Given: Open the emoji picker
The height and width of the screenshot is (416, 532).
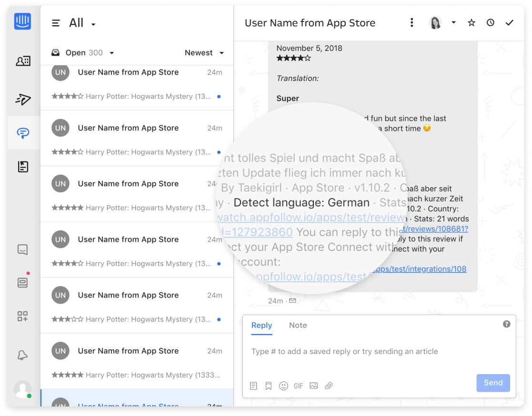Looking at the screenshot, I should tap(283, 386).
